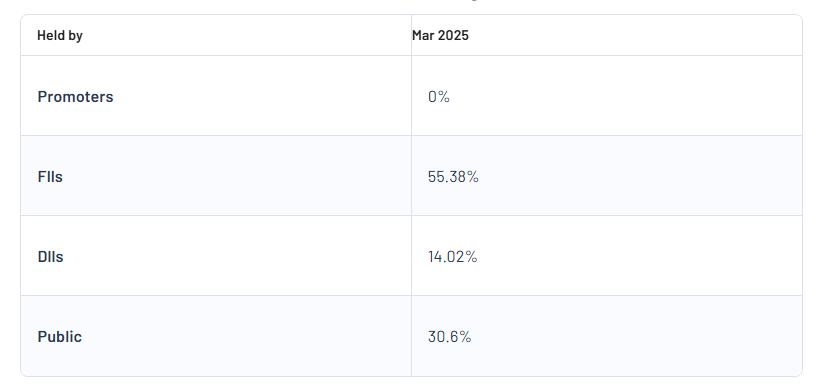Screen dimensions: 821x391
Task: Click the 30.6% Public holding value
Action: click(450, 337)
